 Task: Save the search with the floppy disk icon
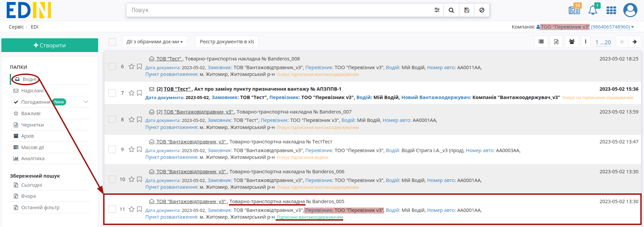(x=467, y=10)
